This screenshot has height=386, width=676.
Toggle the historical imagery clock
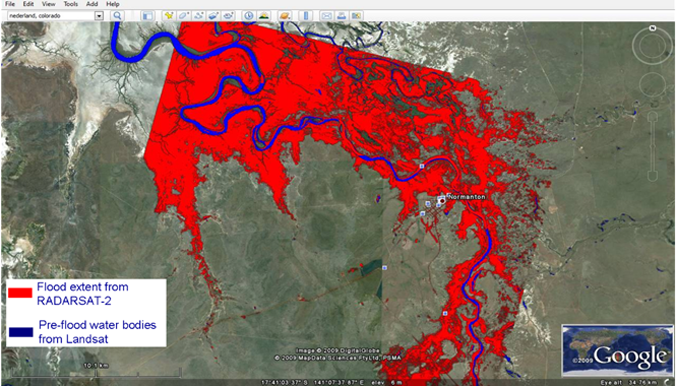tap(249, 16)
